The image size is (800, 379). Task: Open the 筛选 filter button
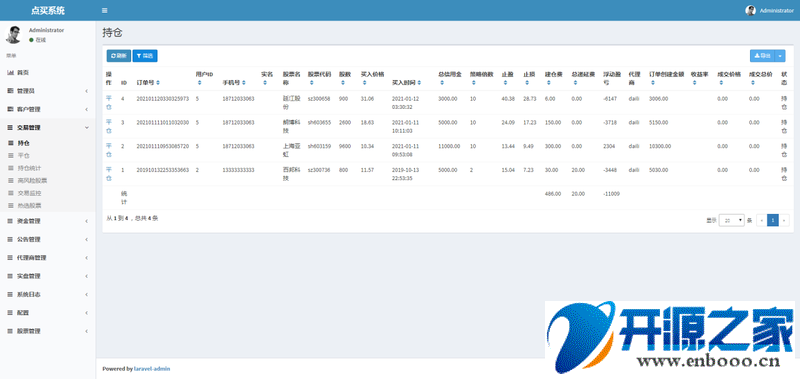(x=145, y=56)
